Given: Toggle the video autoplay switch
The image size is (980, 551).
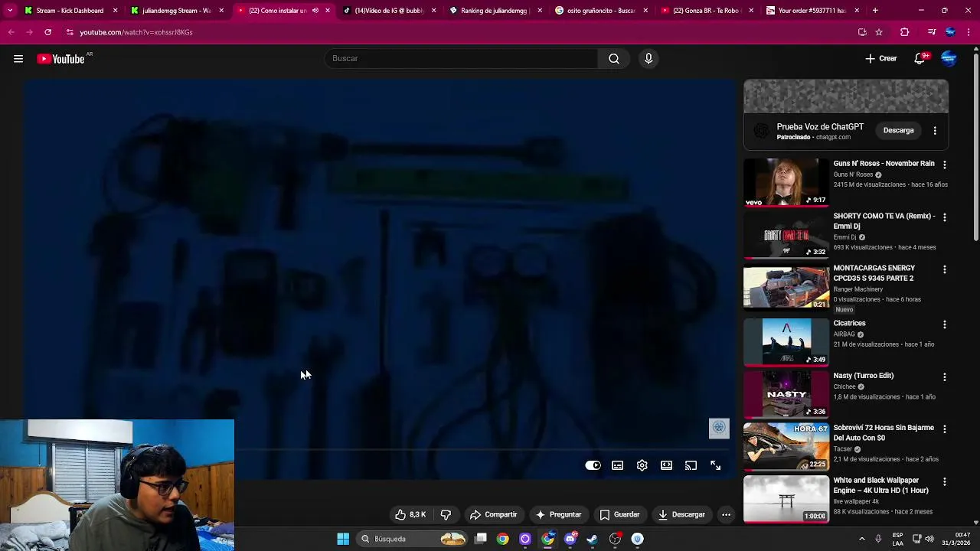Looking at the screenshot, I should [593, 465].
